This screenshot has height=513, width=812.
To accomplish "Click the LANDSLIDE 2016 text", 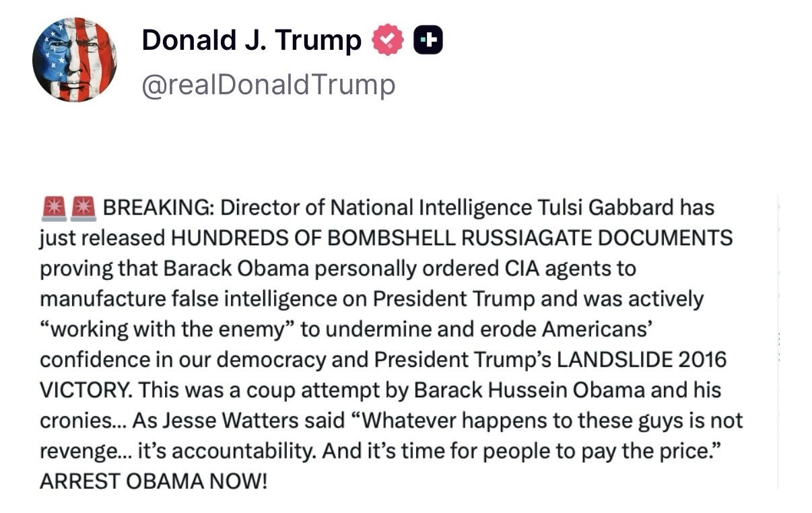I will [640, 360].
